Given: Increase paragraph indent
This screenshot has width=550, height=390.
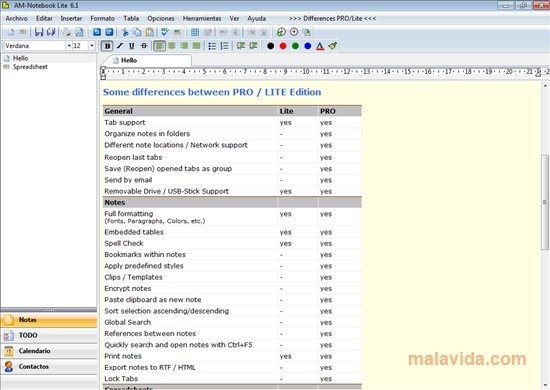Looking at the screenshot, I should pos(253,46).
